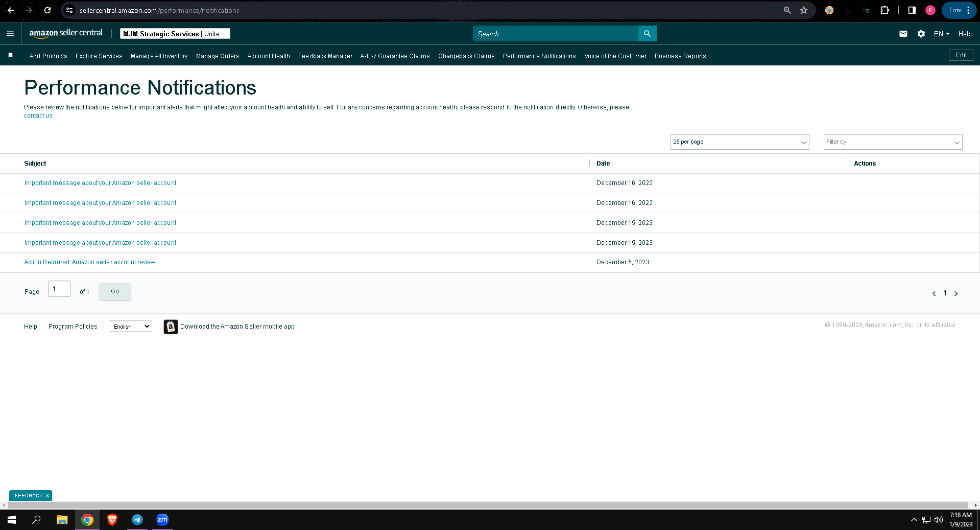The height and width of the screenshot is (530, 980).
Task: Switch account via MJM Strategic Services selector
Action: coord(175,34)
